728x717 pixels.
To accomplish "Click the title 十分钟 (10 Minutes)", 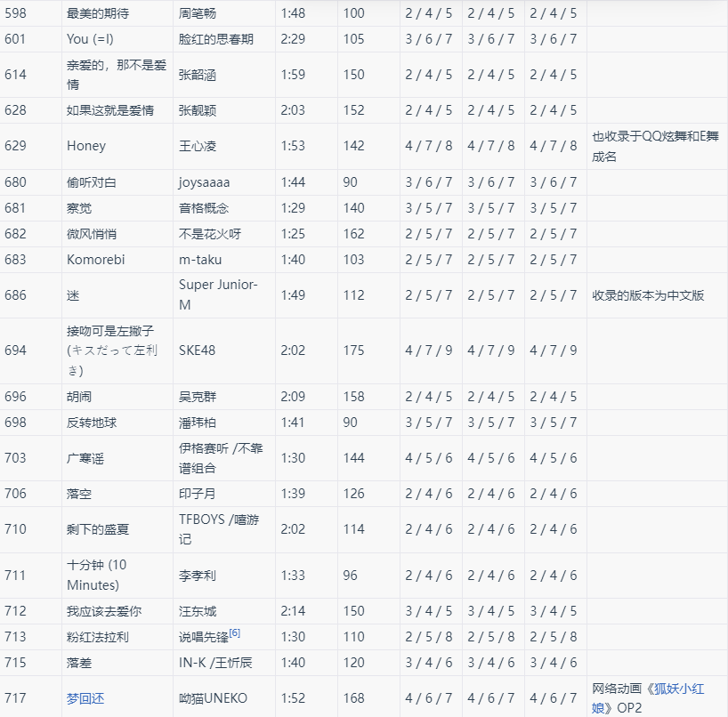I will 97,575.
